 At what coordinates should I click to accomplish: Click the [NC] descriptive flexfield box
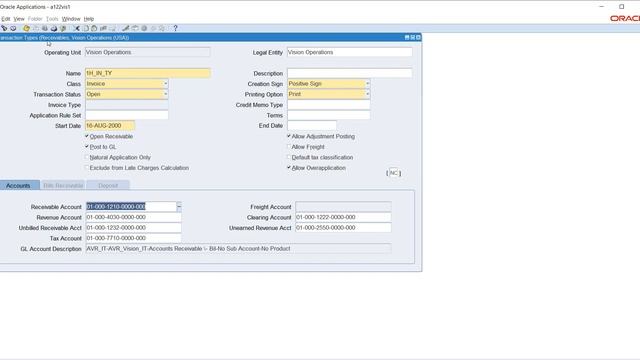393,173
